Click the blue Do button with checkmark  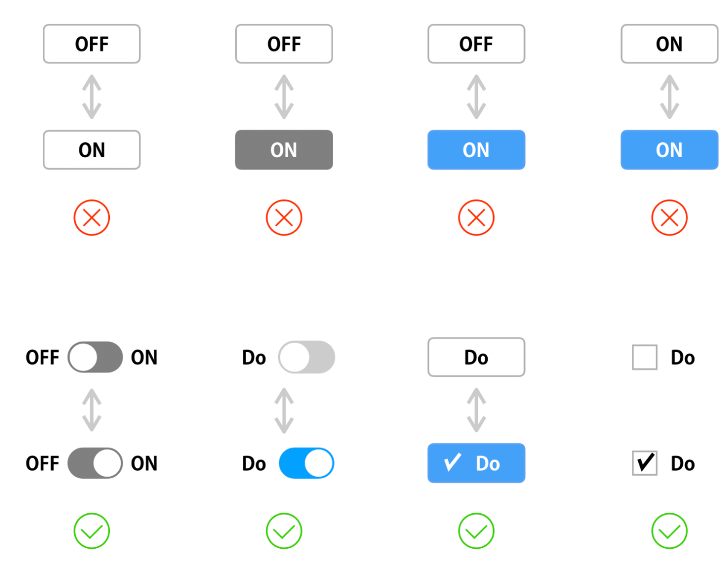(x=477, y=463)
